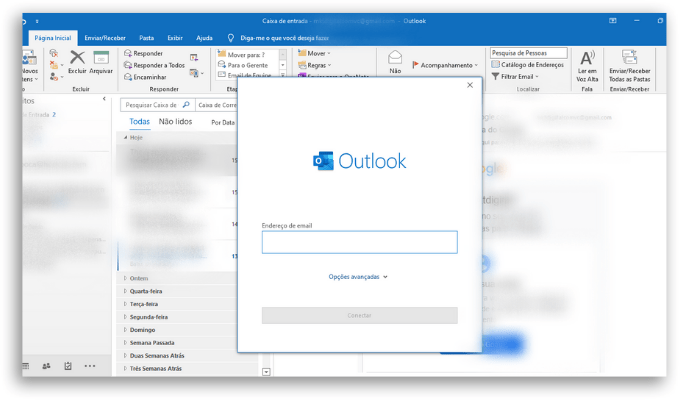Open the 'Por Data' sort dropdown
The height and width of the screenshot is (400, 700).
click(223, 122)
